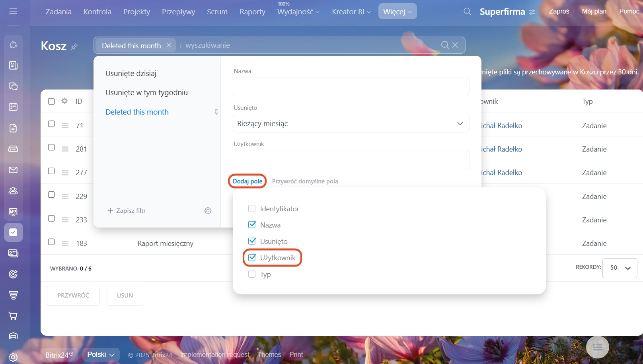Open the search magnifier in top bar

click(x=467, y=12)
